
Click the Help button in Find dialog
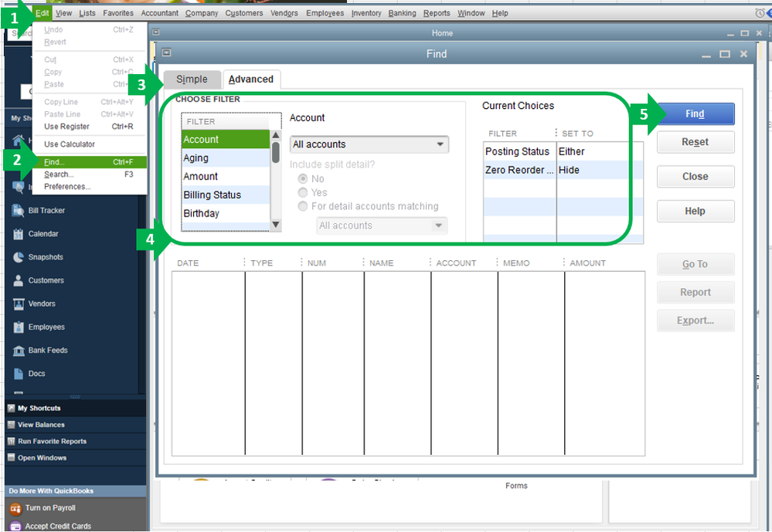(x=695, y=211)
